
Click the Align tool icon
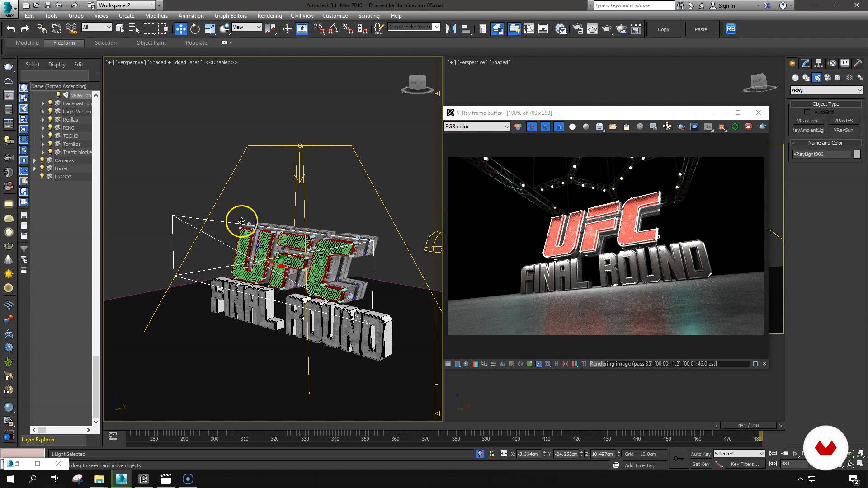tap(465, 29)
